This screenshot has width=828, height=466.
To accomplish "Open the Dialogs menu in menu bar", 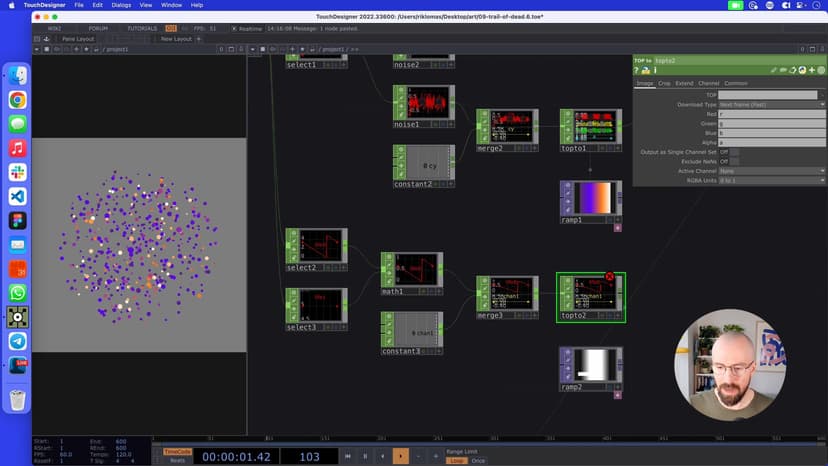I will (121, 5).
